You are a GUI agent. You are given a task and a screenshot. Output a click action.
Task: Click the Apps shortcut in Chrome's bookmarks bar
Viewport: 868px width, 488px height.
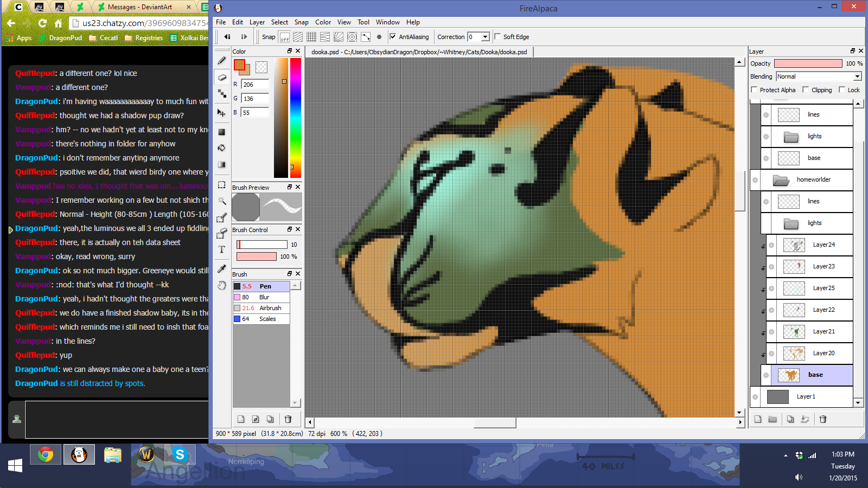pyautogui.click(x=19, y=38)
